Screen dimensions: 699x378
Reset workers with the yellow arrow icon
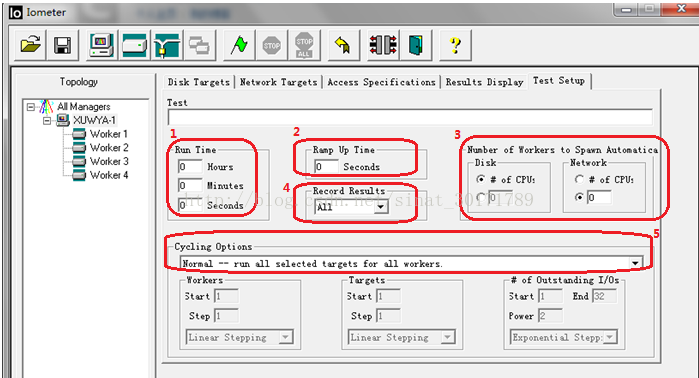(343, 45)
